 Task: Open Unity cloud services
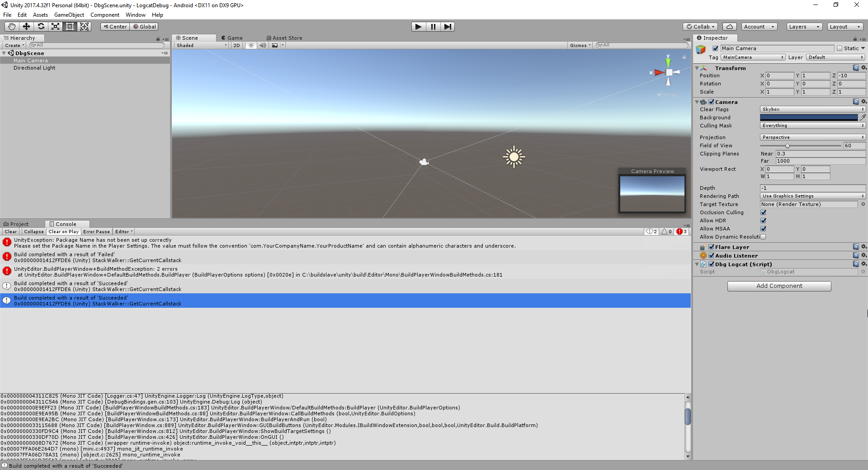tap(730, 27)
